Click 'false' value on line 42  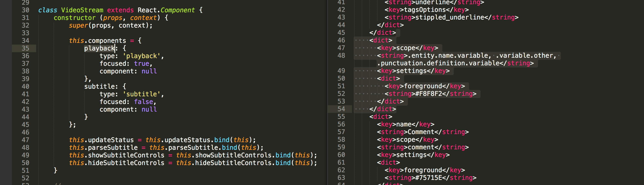[x=143, y=102]
